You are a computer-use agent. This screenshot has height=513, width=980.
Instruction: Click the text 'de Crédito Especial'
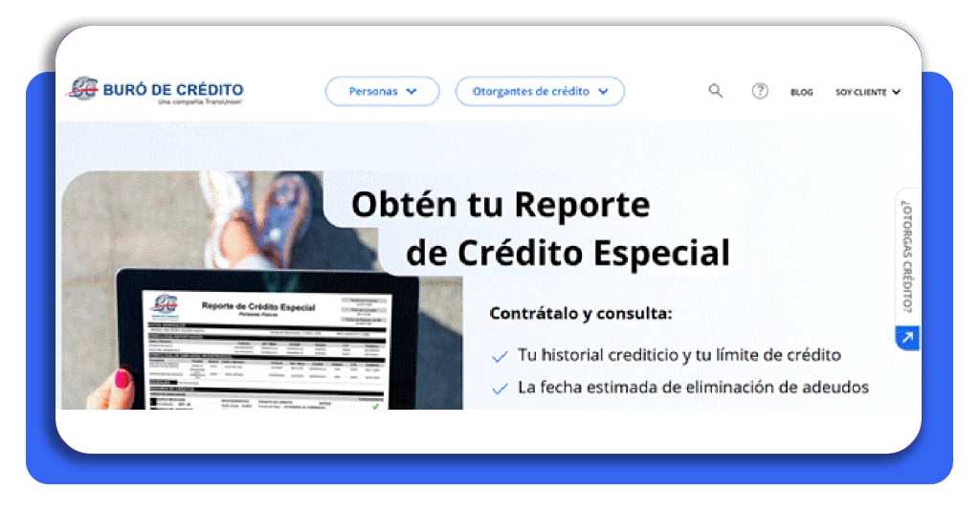coord(568,253)
